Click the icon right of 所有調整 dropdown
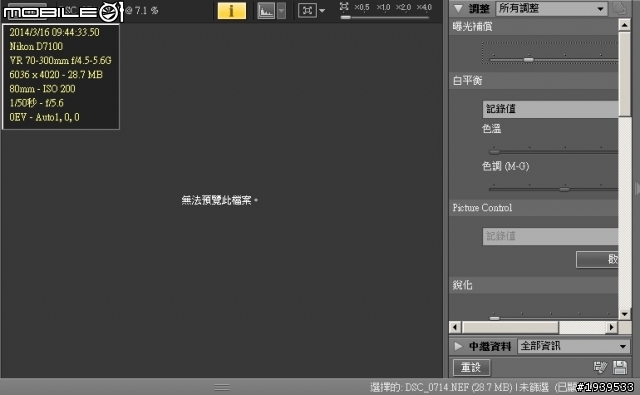Image resolution: width=640 pixels, height=395 pixels. [619, 9]
